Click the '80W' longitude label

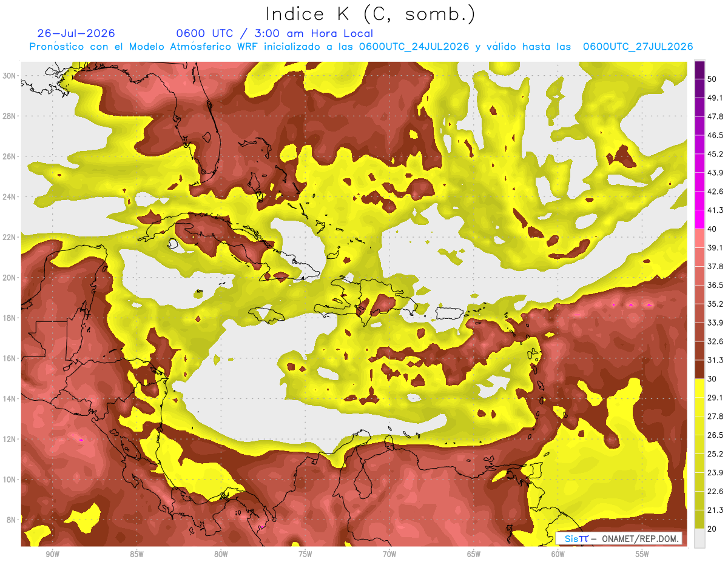pyautogui.click(x=221, y=554)
